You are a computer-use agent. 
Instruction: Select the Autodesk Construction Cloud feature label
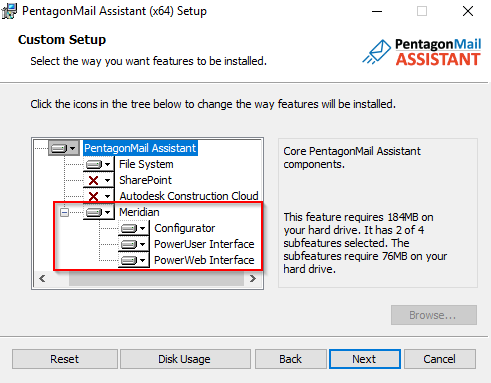(189, 196)
